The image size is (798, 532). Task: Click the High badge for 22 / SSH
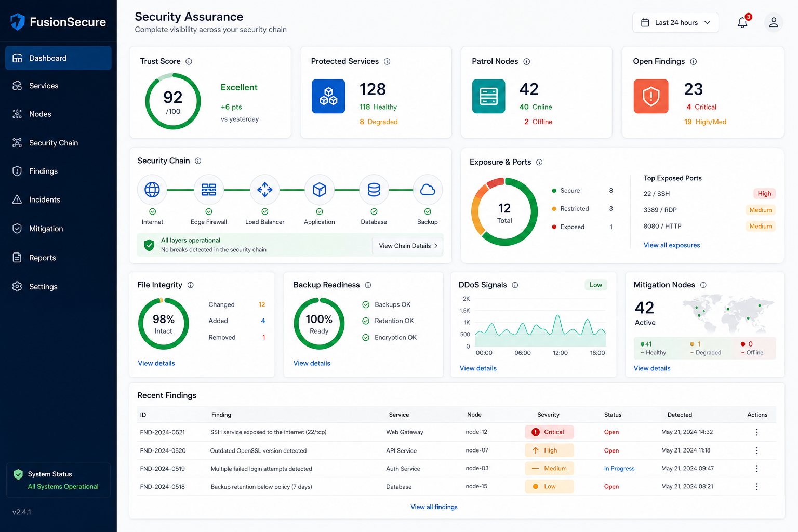click(764, 194)
